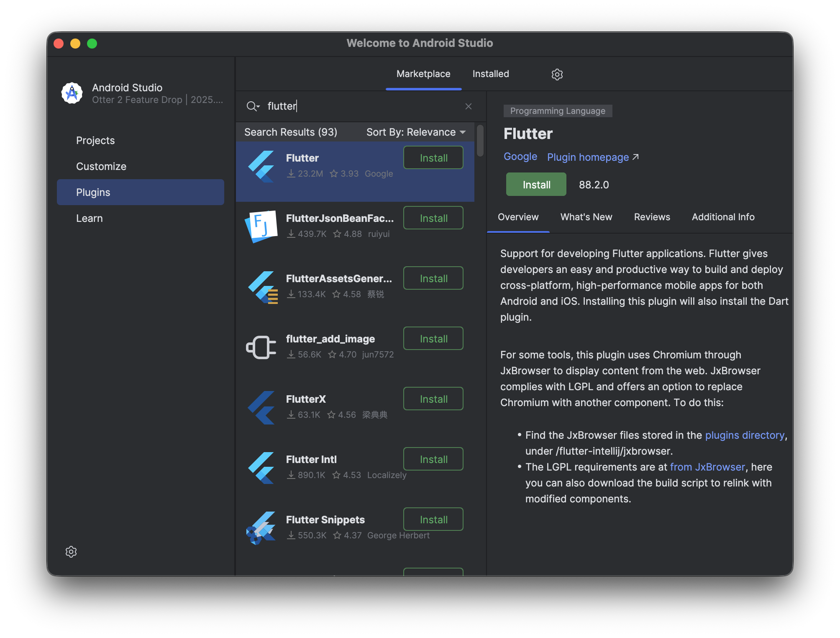Click the flutter_add_image plug icon

pos(261,347)
